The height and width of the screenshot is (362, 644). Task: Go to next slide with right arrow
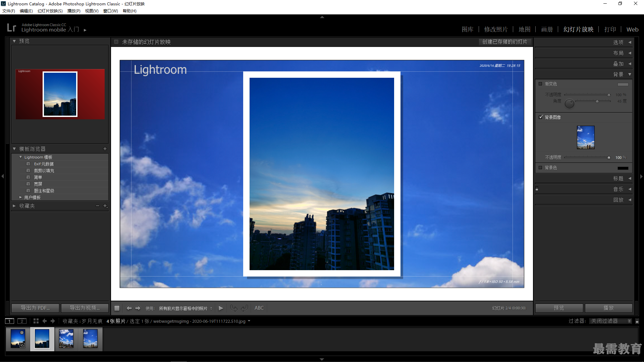point(138,308)
